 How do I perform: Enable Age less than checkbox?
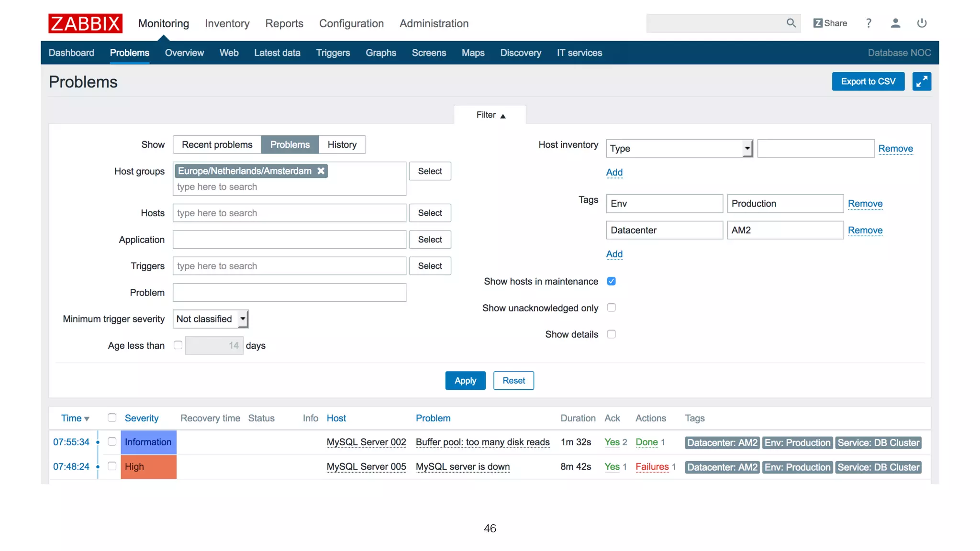click(178, 345)
